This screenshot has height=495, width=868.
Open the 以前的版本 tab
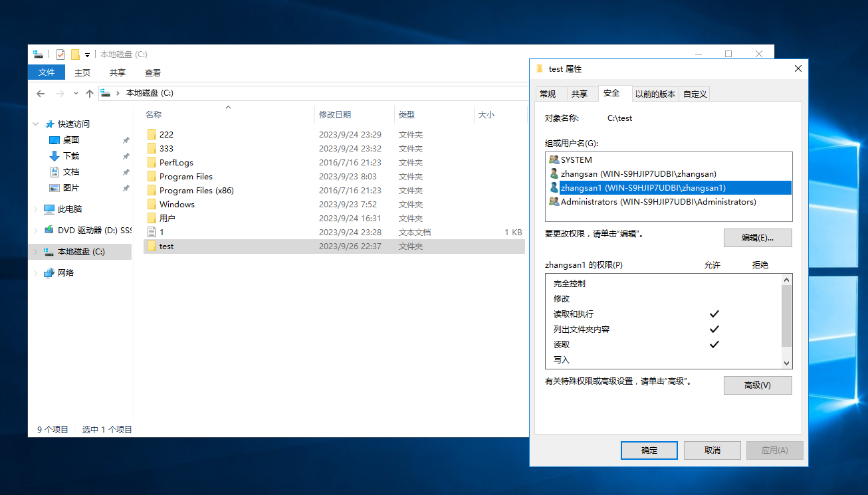[655, 94]
